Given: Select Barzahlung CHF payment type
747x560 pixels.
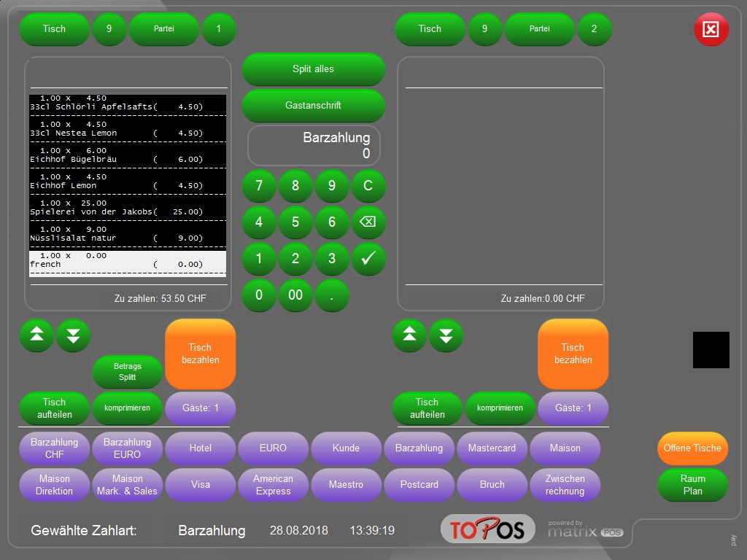Looking at the screenshot, I should [x=55, y=448].
